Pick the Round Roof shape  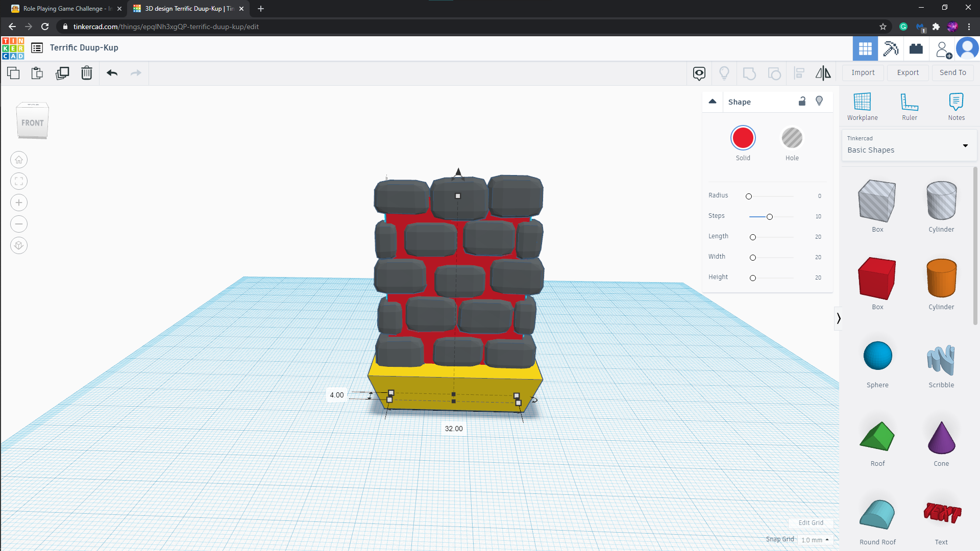pos(877,514)
